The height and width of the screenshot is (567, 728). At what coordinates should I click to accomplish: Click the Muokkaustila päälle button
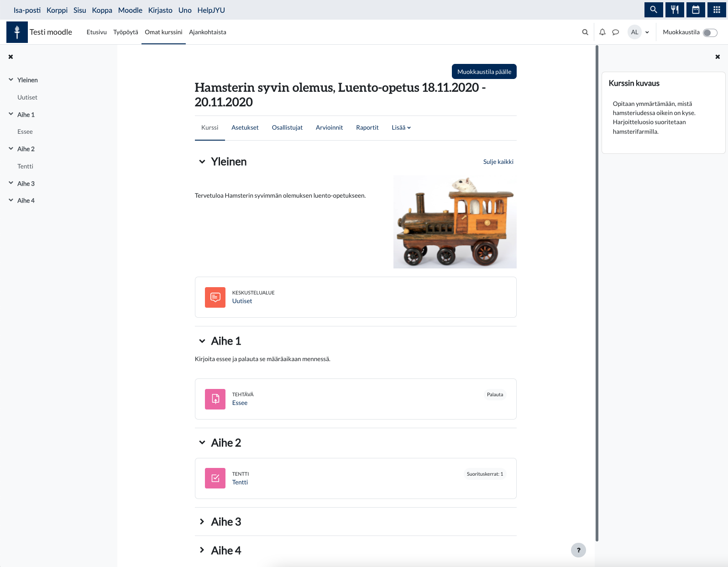pyautogui.click(x=484, y=72)
